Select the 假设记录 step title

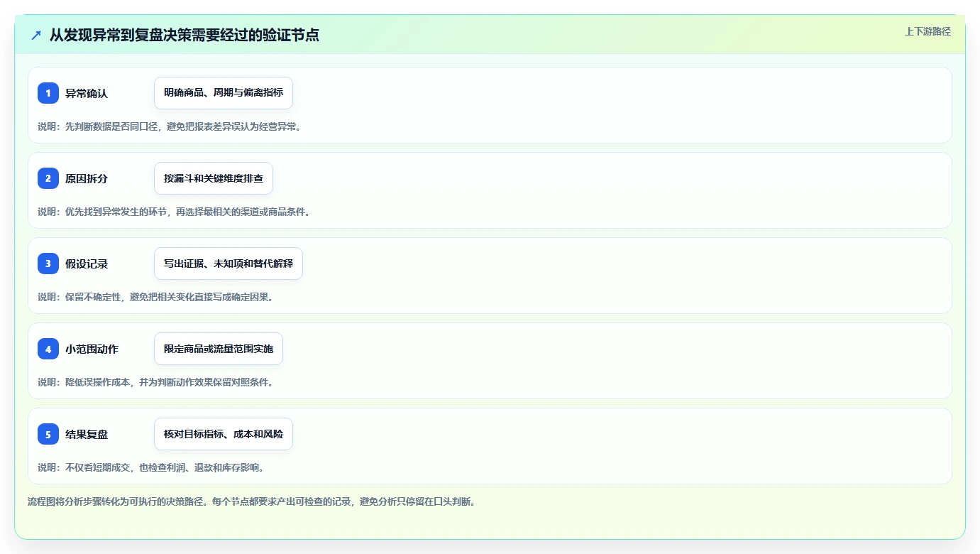point(87,264)
